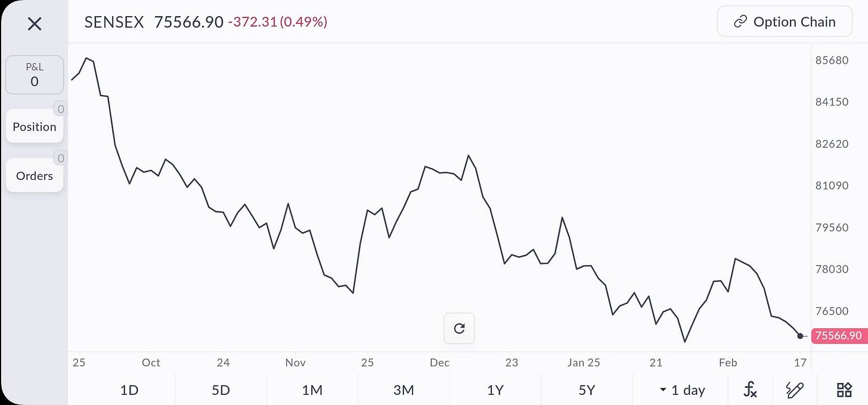
Task: Switch to 1D time range
Action: tap(129, 390)
